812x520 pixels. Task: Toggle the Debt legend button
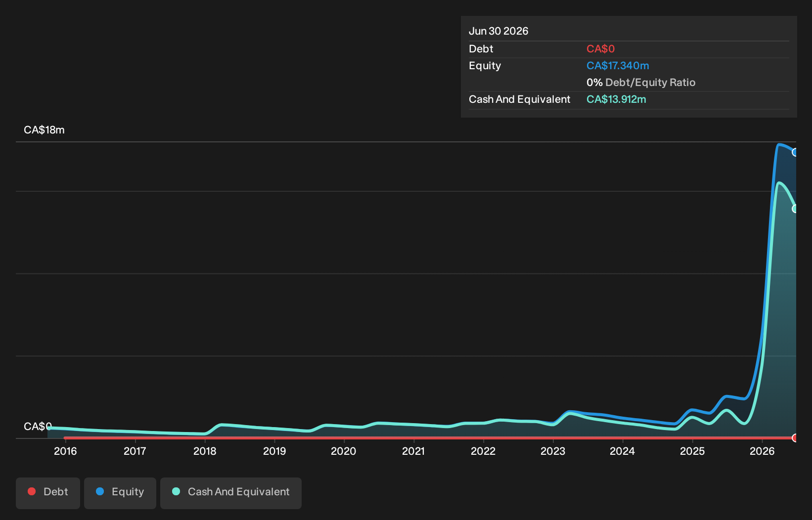[48, 493]
